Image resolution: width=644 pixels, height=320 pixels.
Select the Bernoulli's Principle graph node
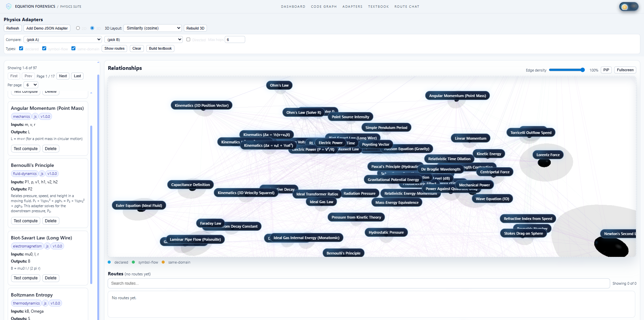[x=343, y=253]
